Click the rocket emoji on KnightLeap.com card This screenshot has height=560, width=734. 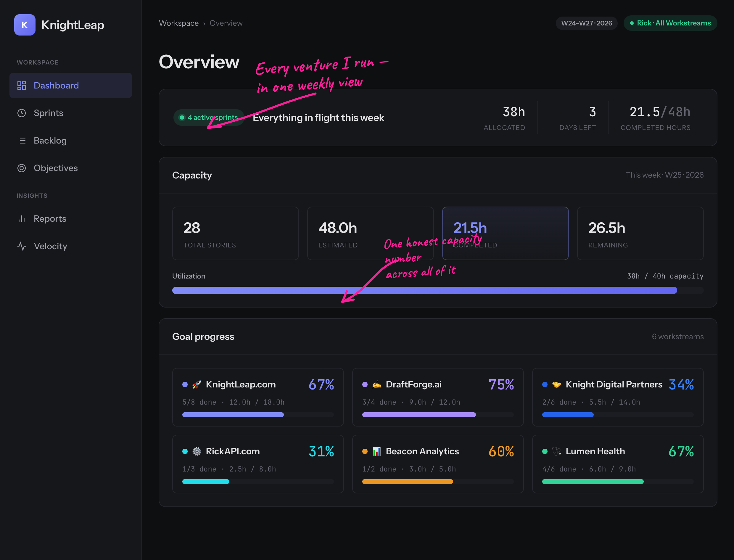[x=197, y=384]
